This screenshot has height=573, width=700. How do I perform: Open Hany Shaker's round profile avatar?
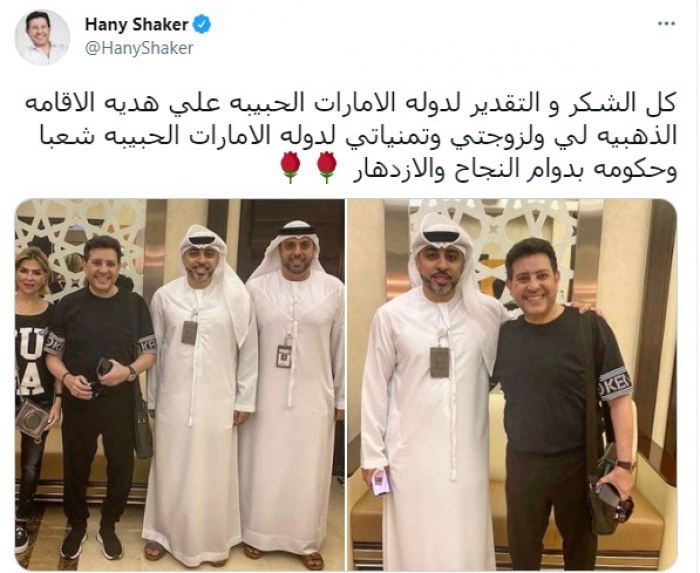click(42, 37)
